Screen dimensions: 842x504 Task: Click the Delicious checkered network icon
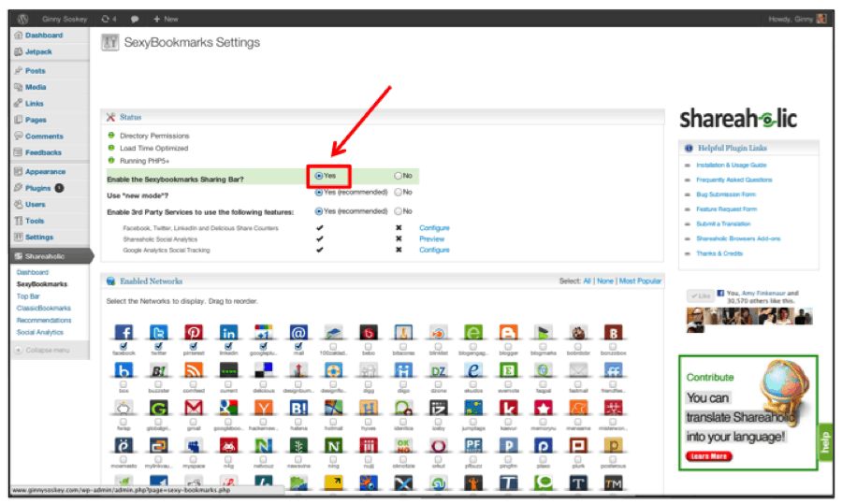[x=263, y=369]
